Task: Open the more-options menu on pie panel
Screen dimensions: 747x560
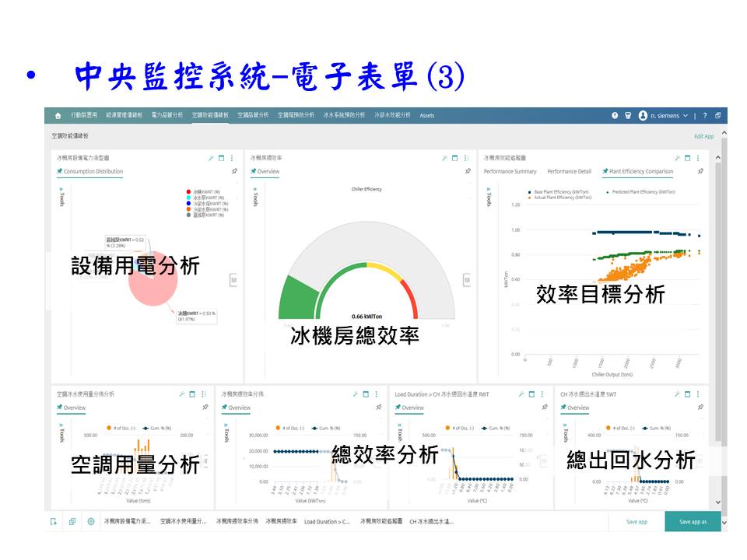Action: 232,158
